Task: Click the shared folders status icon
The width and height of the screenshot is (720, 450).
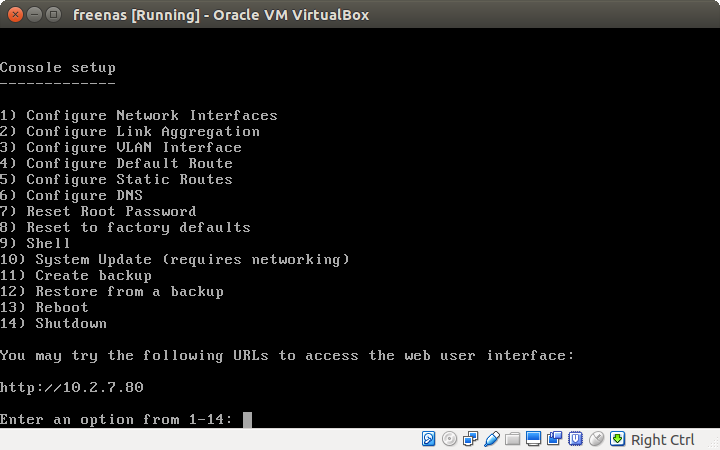Action: (512, 439)
